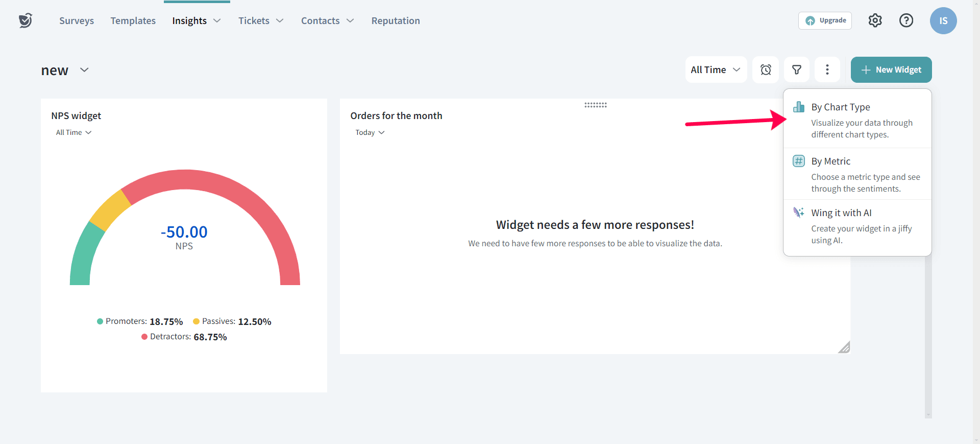The image size is (980, 444).
Task: Open the alarm clock schedule icon
Action: [766, 70]
